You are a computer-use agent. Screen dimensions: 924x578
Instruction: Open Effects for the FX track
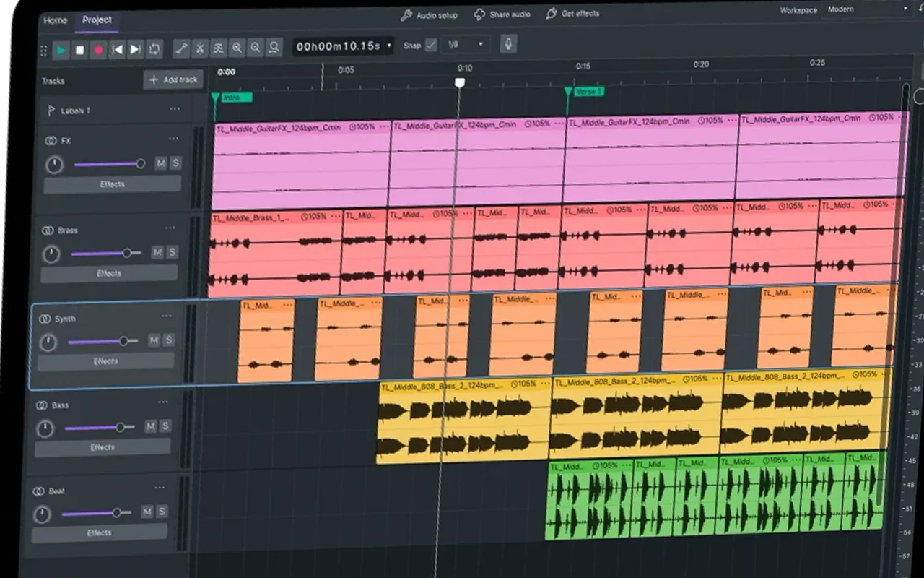(x=112, y=185)
